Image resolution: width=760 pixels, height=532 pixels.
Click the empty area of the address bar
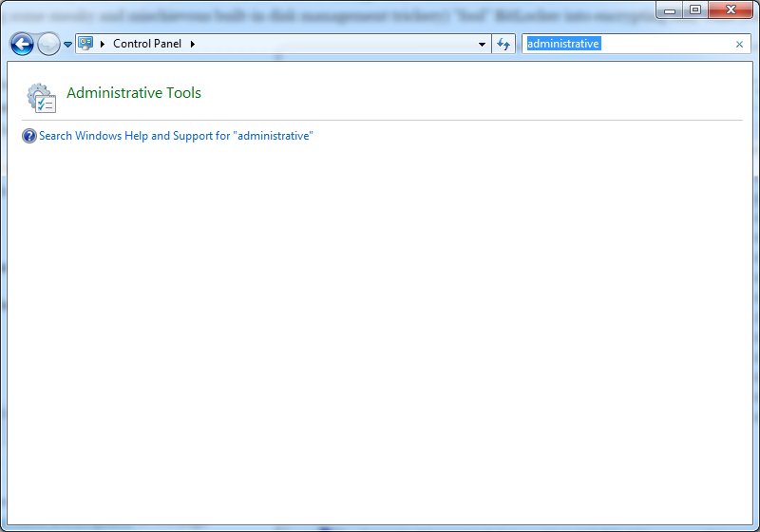click(x=332, y=44)
